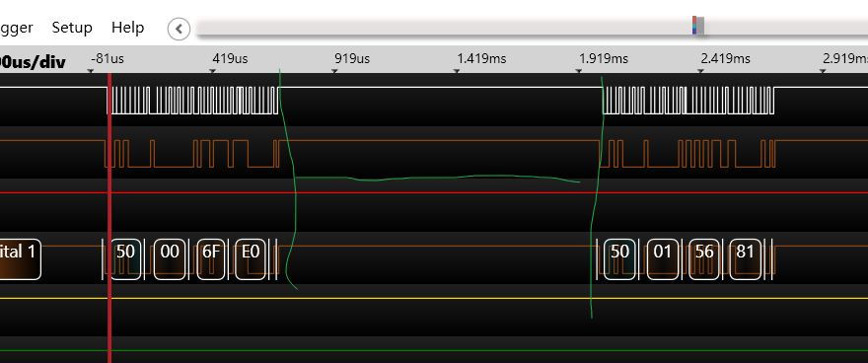868x363 pixels.
Task: Click the timeline overview position handle
Action: click(698, 26)
